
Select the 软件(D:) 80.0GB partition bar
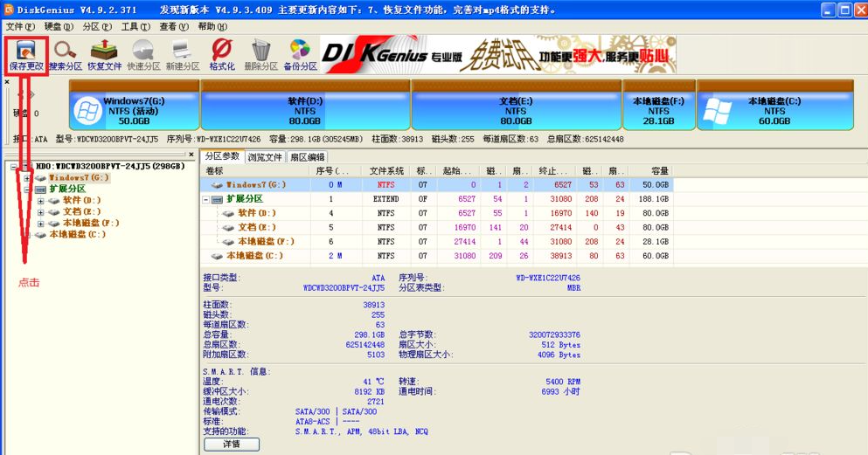[x=305, y=105]
